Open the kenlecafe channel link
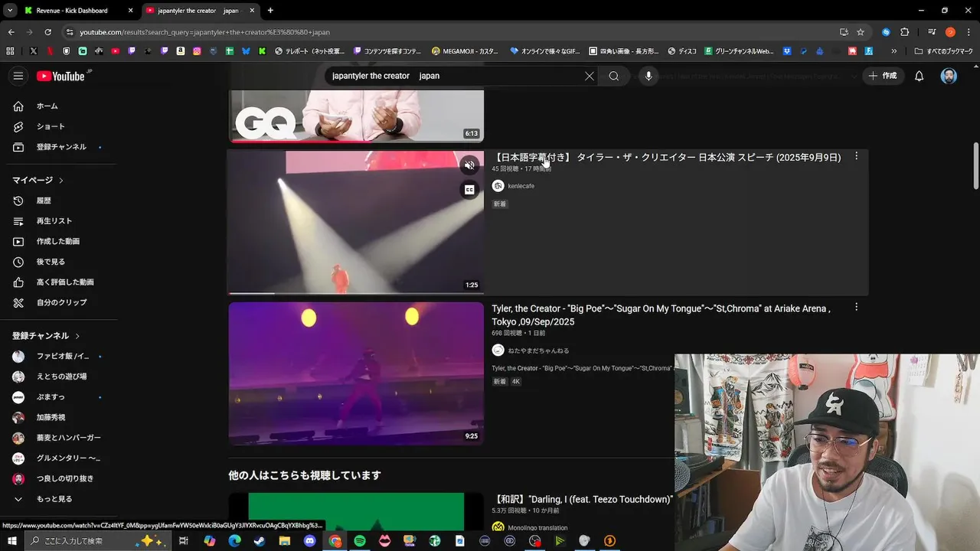 click(521, 186)
